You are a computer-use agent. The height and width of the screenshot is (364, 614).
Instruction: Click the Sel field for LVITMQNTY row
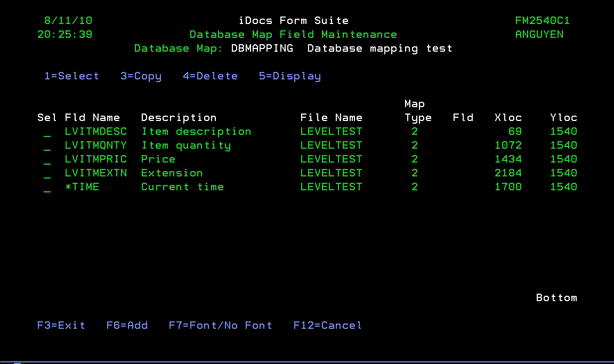pyautogui.click(x=47, y=146)
